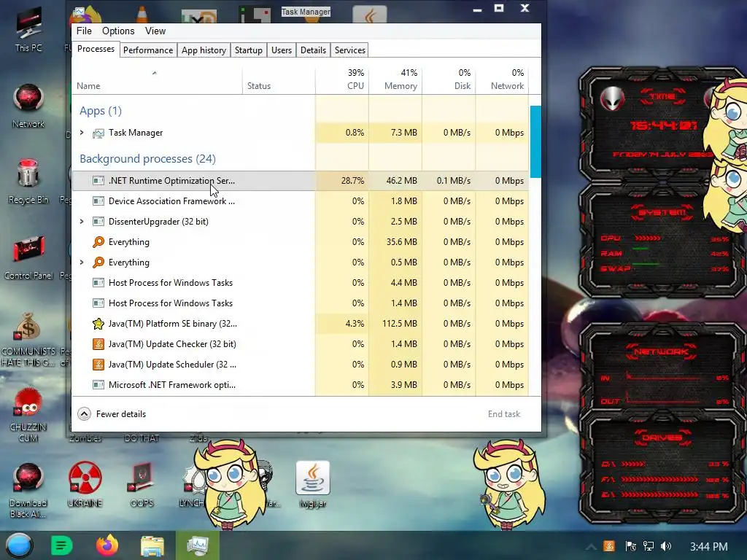747x560 pixels.
Task: Open the File menu
Action: 84,31
